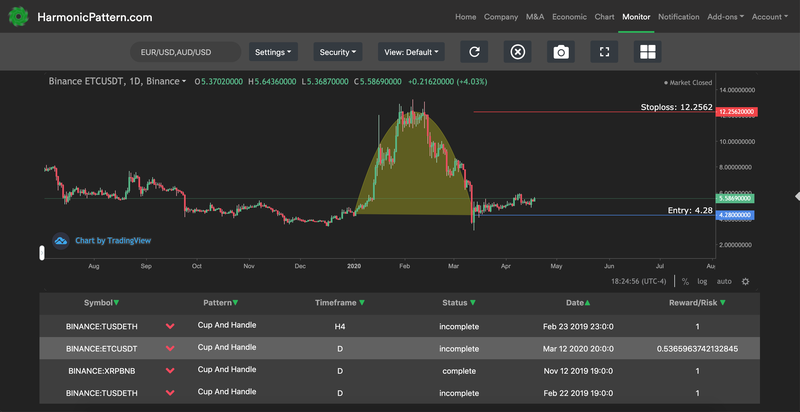Click red arrow icon in ETCUSDT row
800x412 pixels.
pos(170,348)
